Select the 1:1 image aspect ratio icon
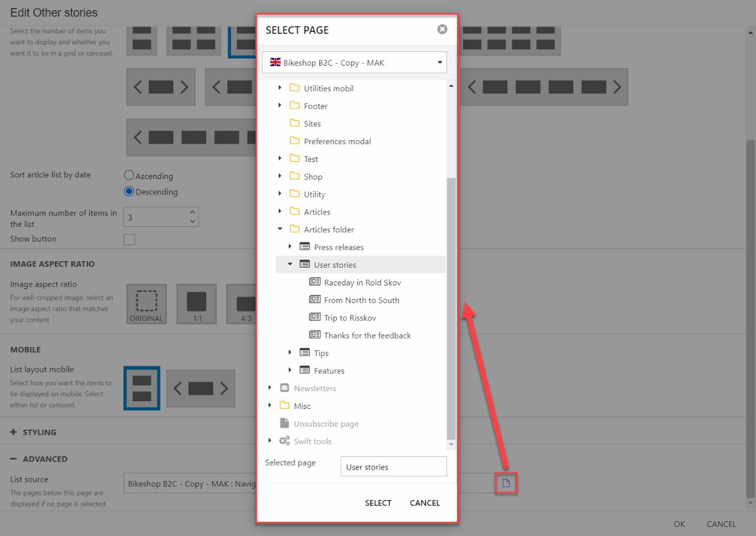 (x=197, y=304)
